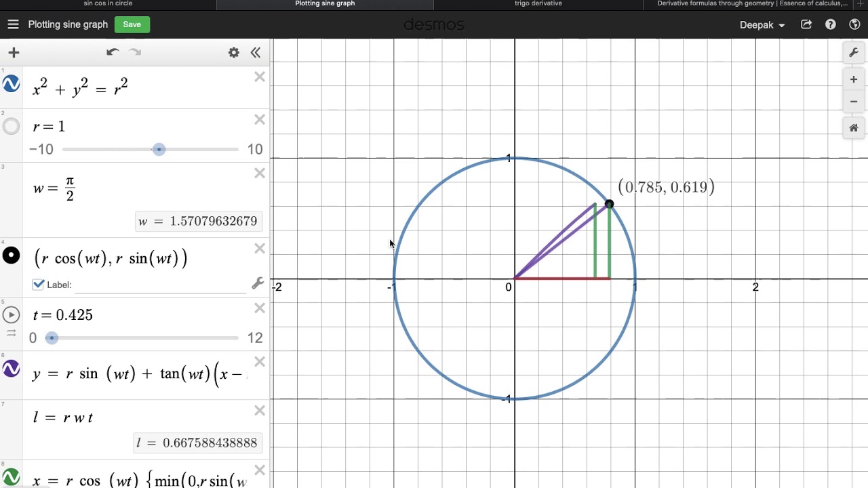Edit the r slider lower limit -10

coord(41,149)
